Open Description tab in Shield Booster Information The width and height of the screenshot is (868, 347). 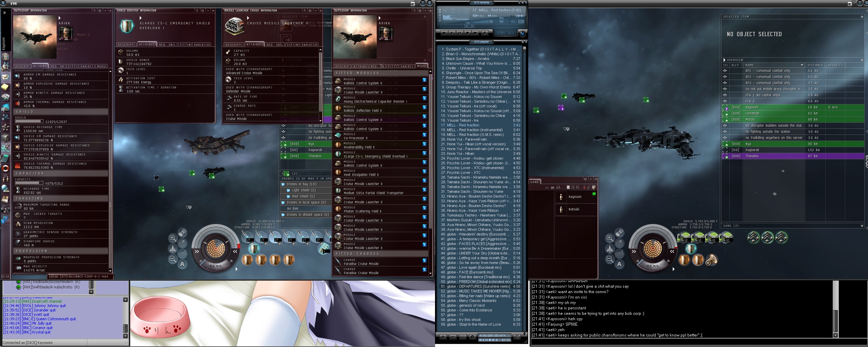pos(126,44)
